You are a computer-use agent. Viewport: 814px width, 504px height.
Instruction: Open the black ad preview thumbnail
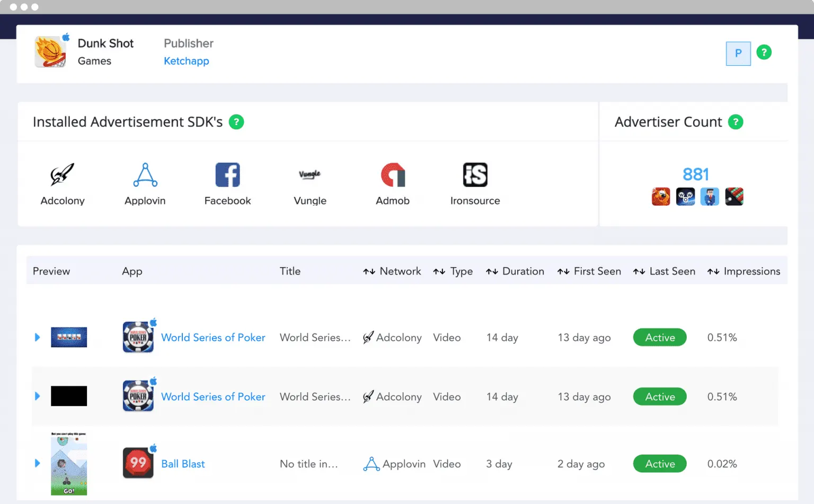[x=69, y=396]
